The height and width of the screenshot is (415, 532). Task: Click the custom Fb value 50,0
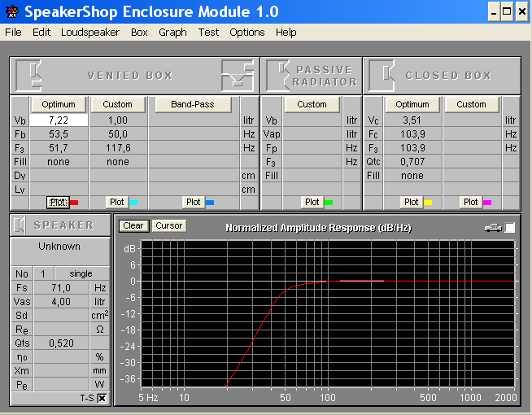(118, 134)
